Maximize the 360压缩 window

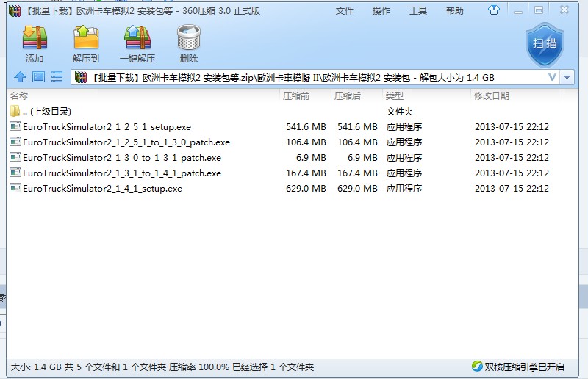click(x=539, y=10)
